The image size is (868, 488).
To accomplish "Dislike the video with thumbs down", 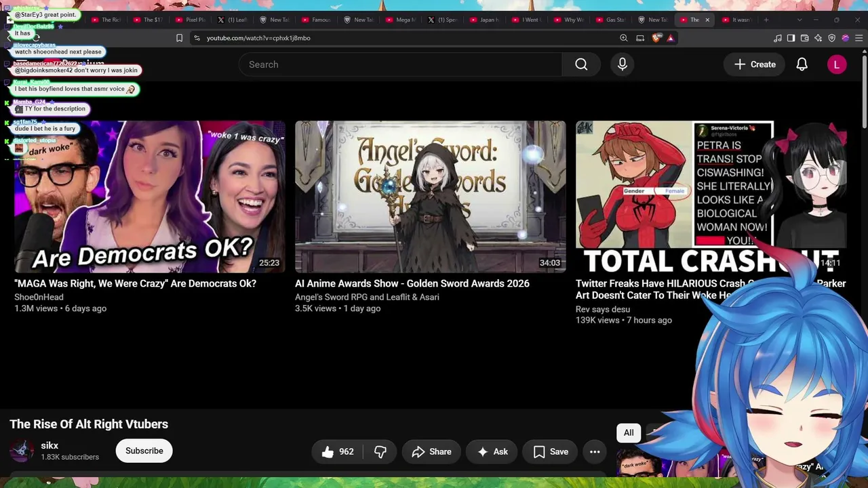I will click(380, 451).
